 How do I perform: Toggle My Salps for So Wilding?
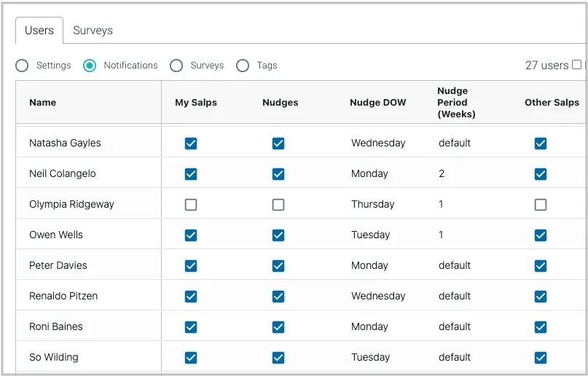click(x=191, y=358)
